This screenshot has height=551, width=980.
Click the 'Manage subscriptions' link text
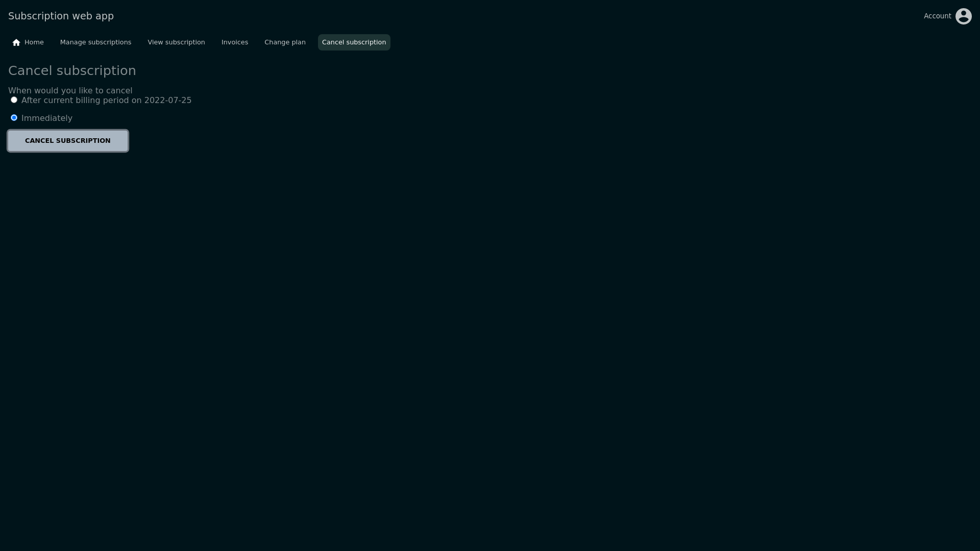(x=95, y=42)
